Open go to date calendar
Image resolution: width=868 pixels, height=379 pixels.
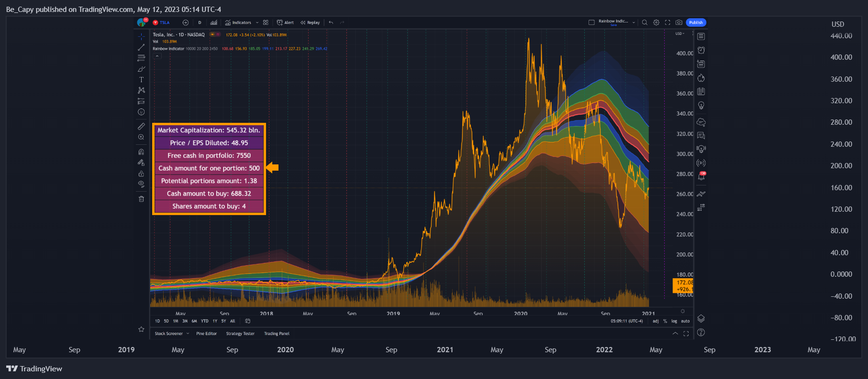coord(247,321)
